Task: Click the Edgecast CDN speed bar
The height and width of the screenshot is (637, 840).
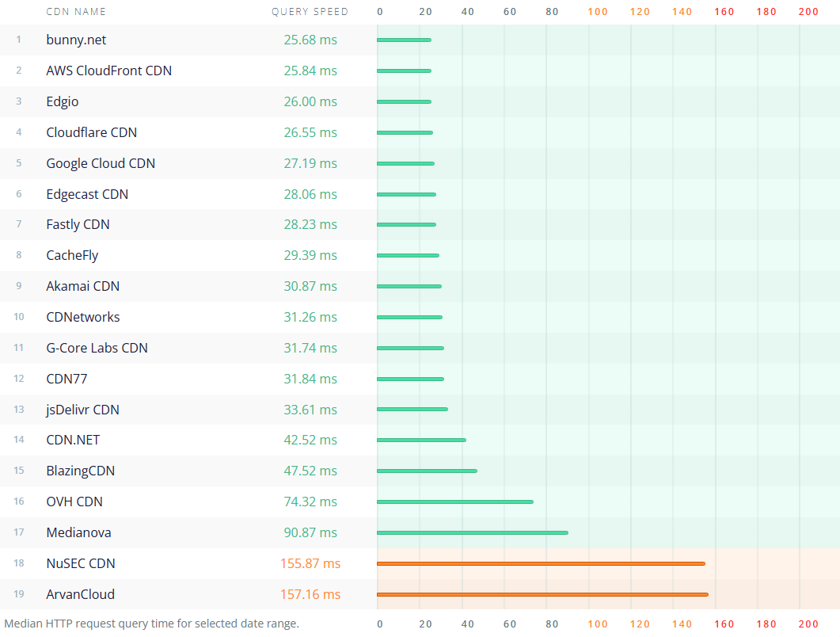Action: coord(407,194)
